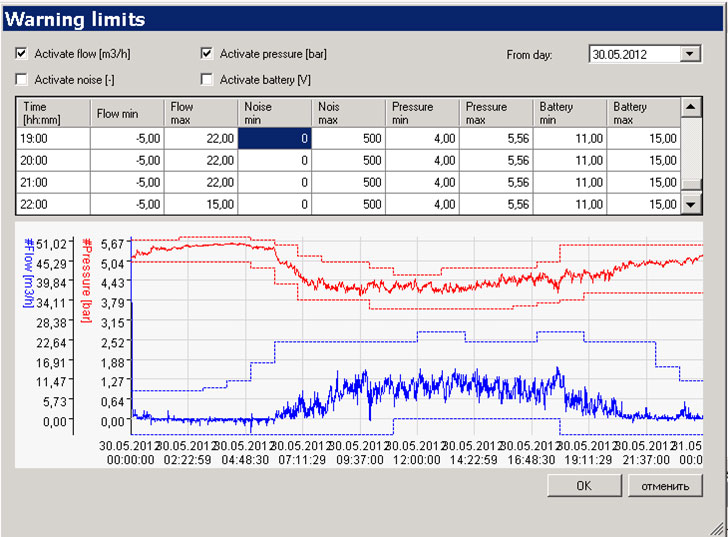Click the From day date field 30.05.2012
This screenshot has height=537, width=728.
pos(635,54)
